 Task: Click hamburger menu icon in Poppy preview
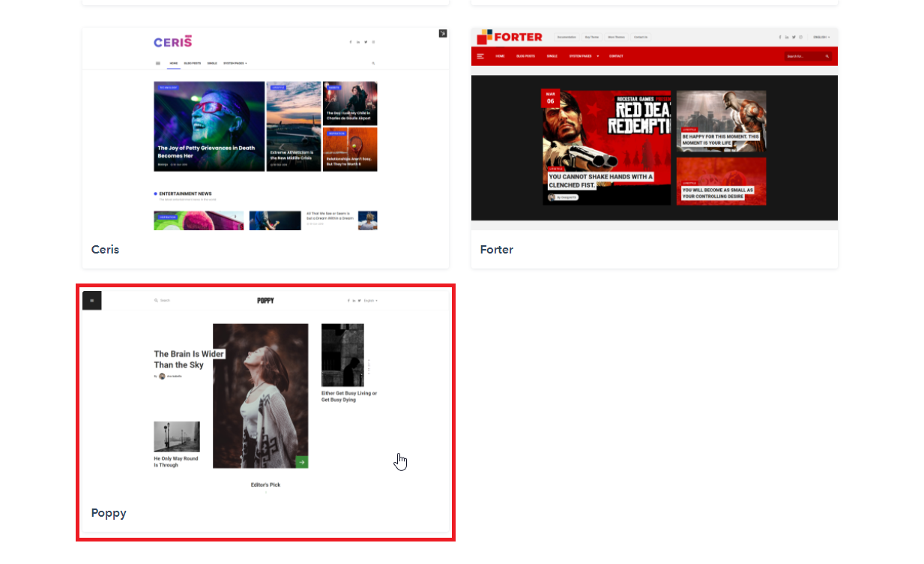tap(92, 300)
